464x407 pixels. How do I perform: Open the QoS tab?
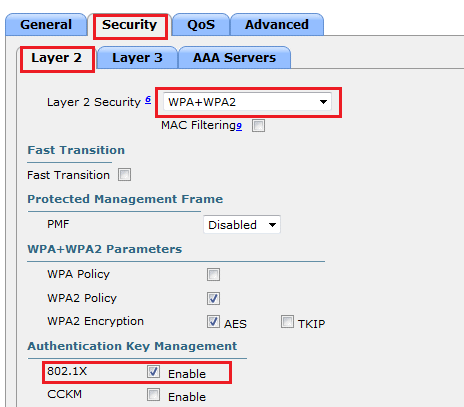[x=201, y=25]
